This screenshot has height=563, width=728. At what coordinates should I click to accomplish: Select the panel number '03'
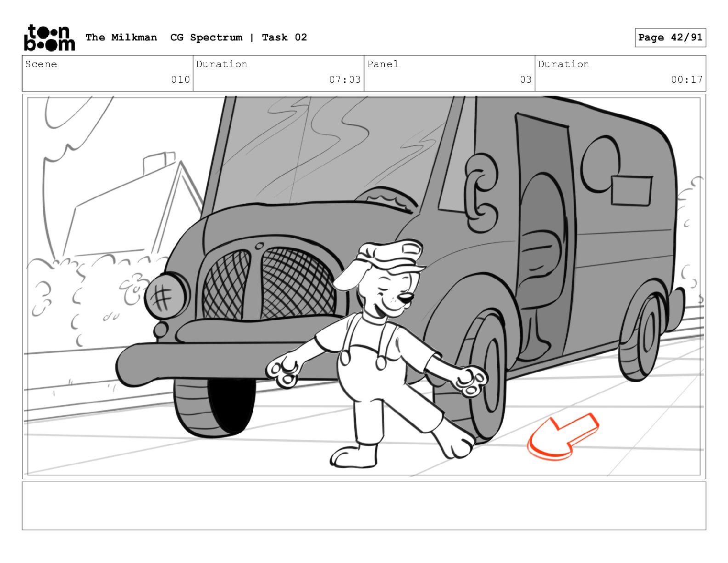pyautogui.click(x=526, y=80)
